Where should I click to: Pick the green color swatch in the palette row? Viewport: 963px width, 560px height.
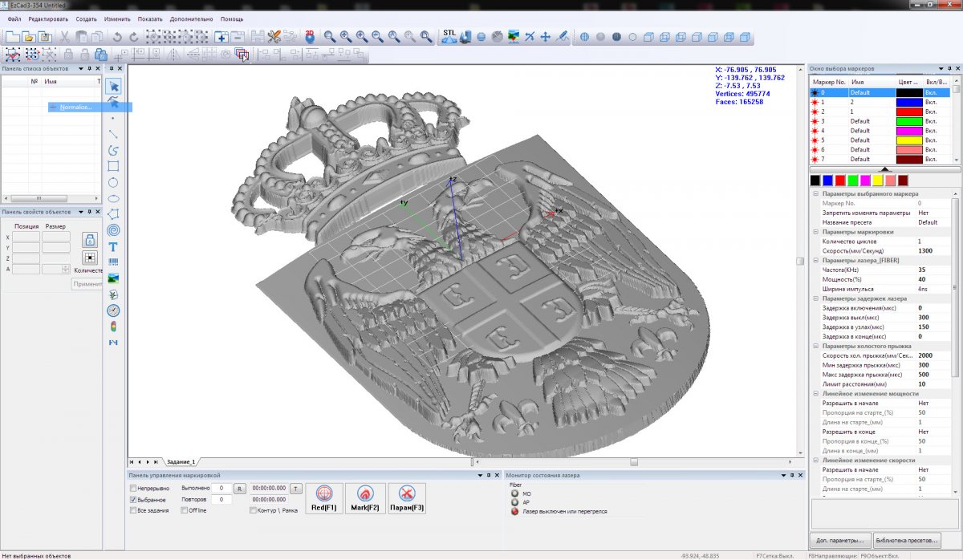pos(852,181)
